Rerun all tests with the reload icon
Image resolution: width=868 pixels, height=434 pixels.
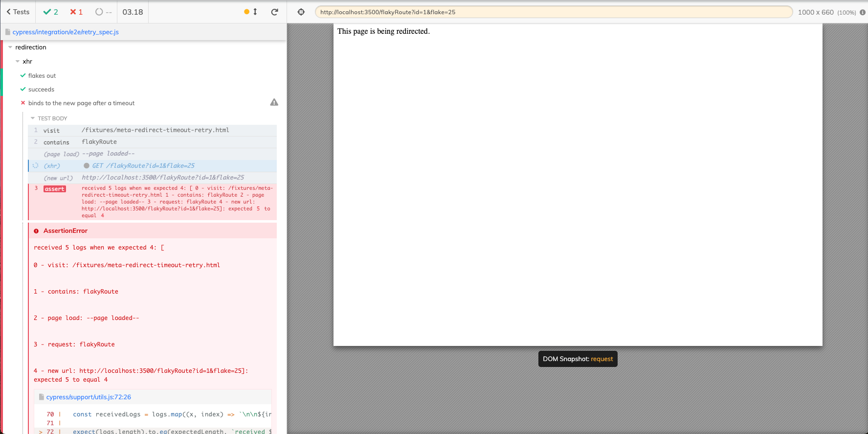coord(275,12)
